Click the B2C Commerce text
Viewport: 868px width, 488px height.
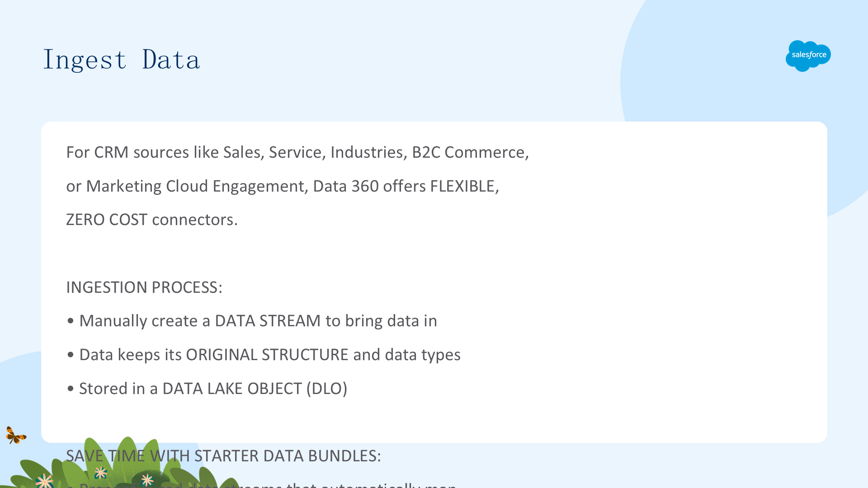pos(470,152)
